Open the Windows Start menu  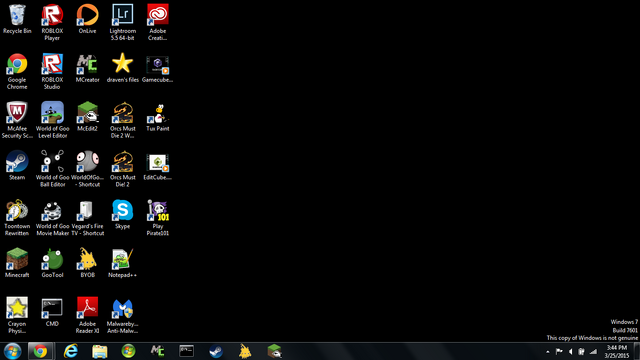pyautogui.click(x=12, y=351)
